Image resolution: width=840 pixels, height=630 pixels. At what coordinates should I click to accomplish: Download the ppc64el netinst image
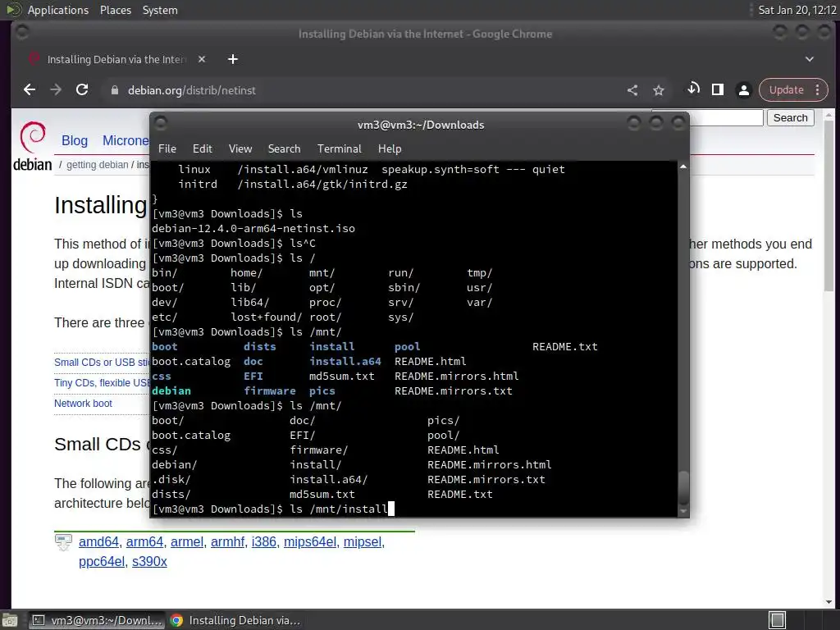point(101,561)
